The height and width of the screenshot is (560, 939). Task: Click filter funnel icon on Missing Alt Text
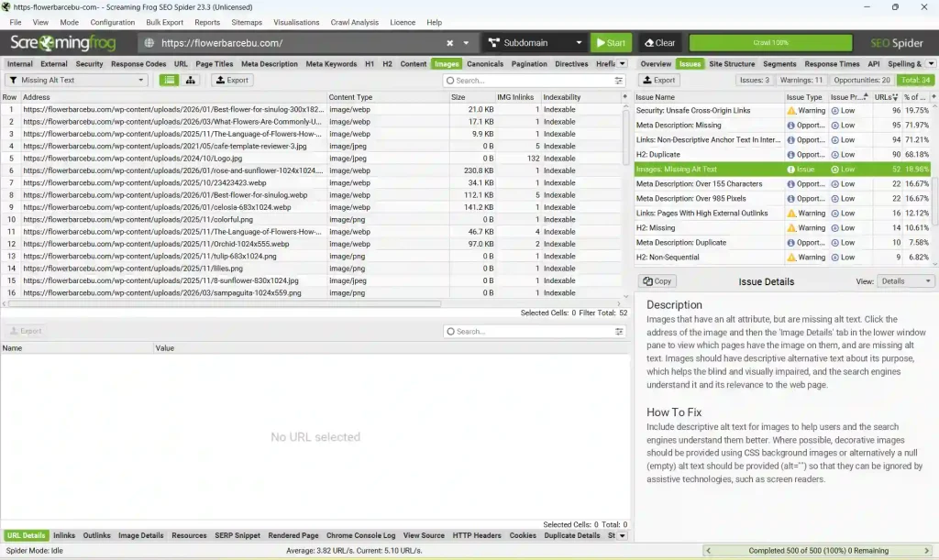(x=13, y=80)
